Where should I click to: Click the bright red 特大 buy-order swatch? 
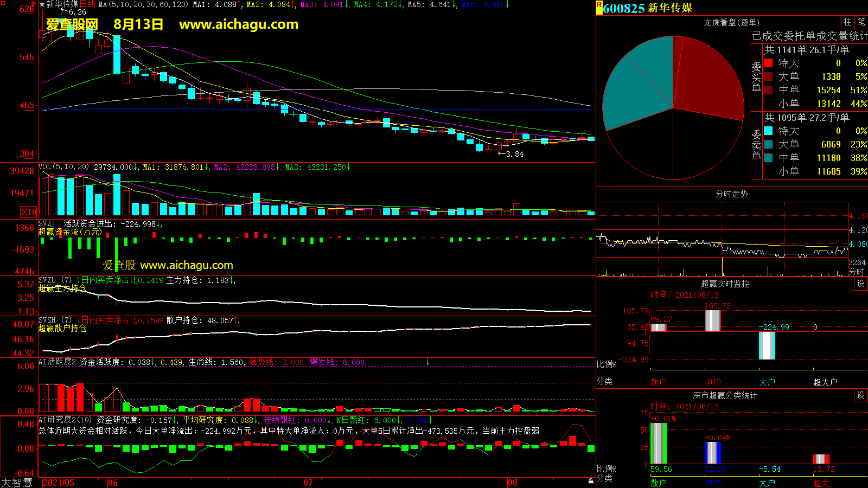pyautogui.click(x=768, y=63)
